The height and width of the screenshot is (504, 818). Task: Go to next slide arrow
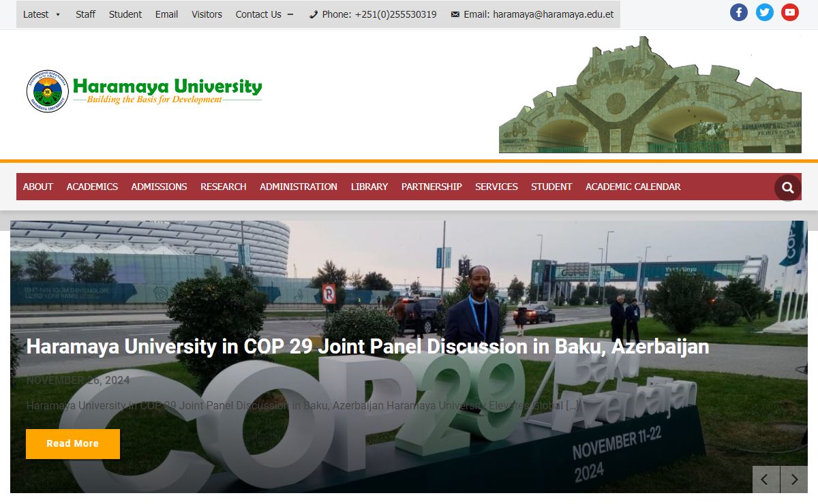tap(794, 479)
